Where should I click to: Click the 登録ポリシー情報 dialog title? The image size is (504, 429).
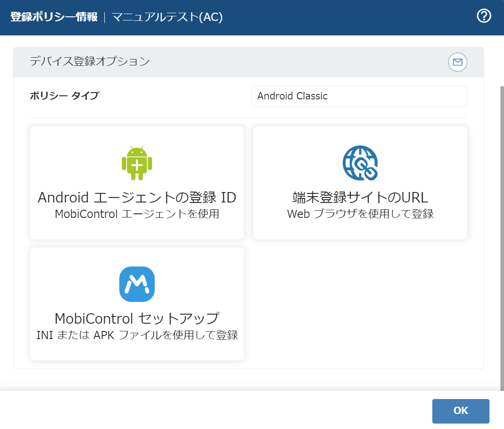click(x=54, y=17)
